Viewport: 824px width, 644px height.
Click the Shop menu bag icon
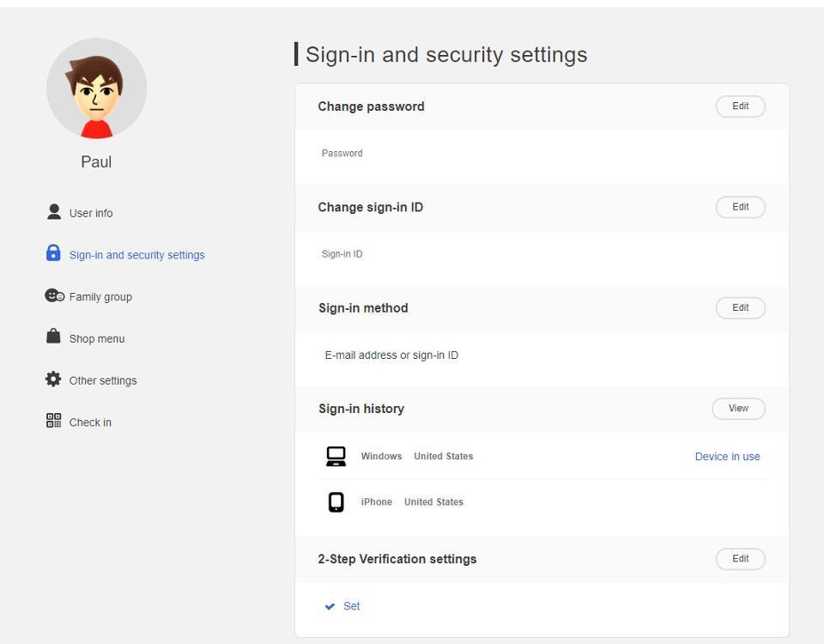click(x=53, y=337)
